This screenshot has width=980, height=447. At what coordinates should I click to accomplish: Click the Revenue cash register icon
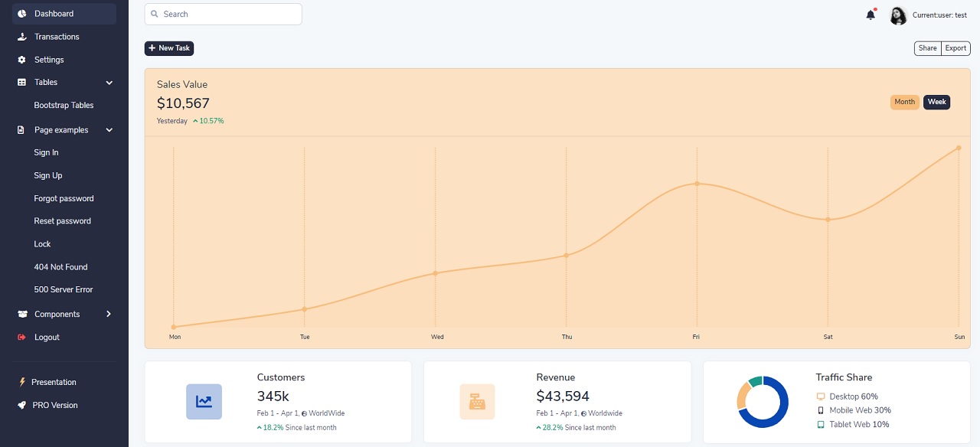point(477,401)
